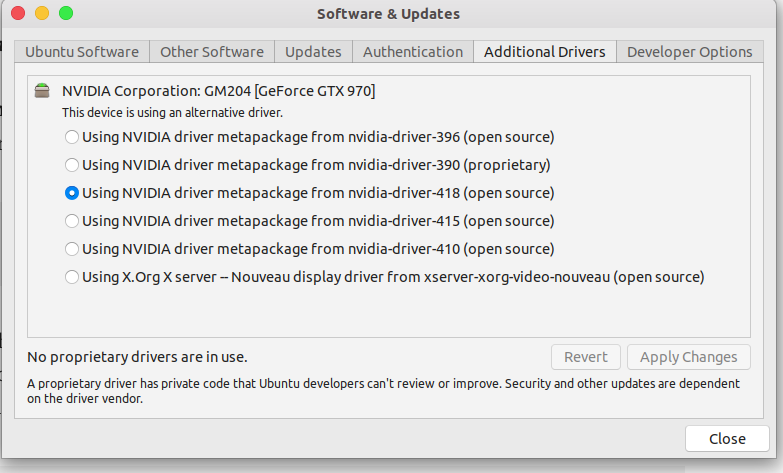The height and width of the screenshot is (473, 783).
Task: Show the Developer Options tab
Action: click(689, 52)
